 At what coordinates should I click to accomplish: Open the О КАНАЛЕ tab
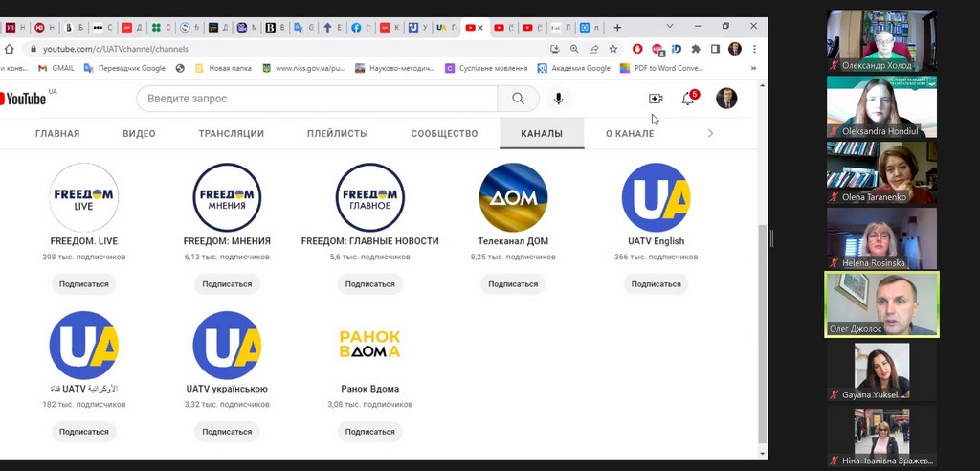[630, 134]
